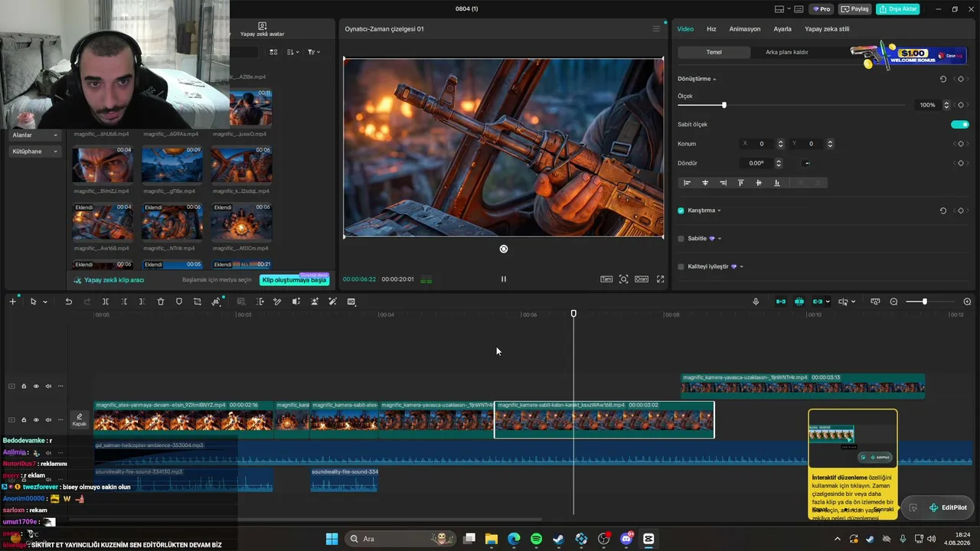The width and height of the screenshot is (980, 551).
Task: Toggle the Sabit ölçek switch
Action: [x=960, y=124]
